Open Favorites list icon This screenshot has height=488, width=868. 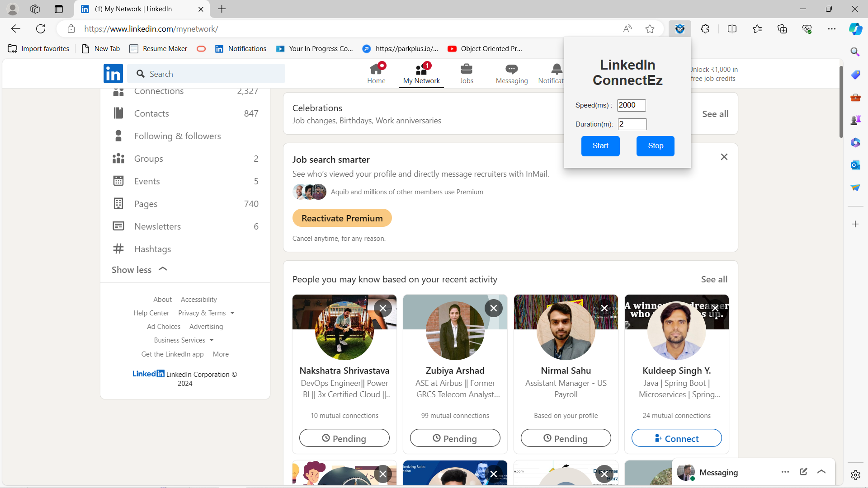757,29
